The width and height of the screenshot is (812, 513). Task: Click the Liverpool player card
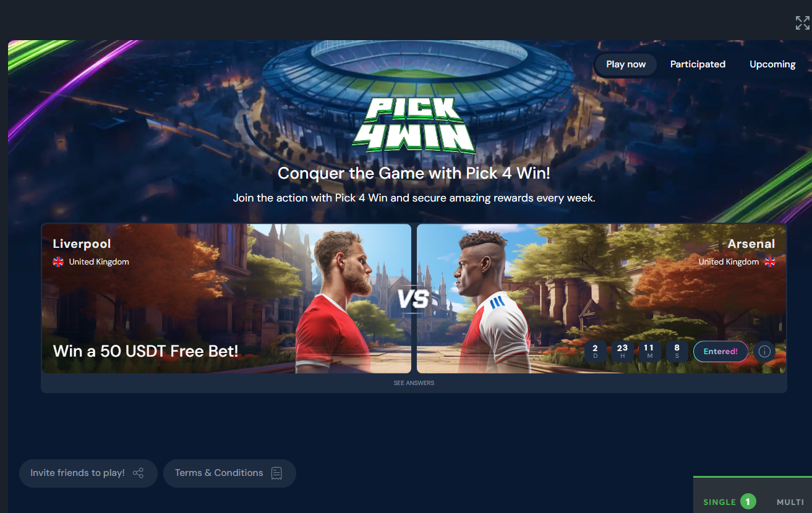[x=226, y=299]
